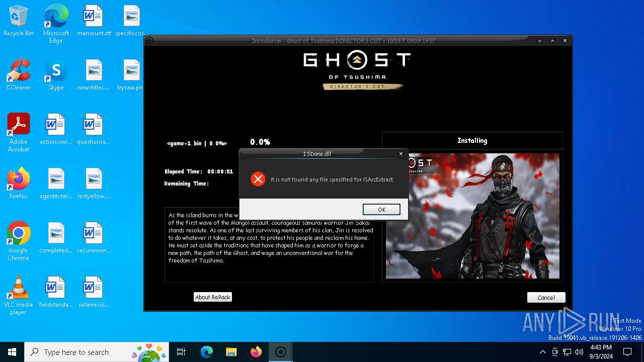
Task: Click the game artwork thumbnail of Jin
Action: tap(472, 216)
